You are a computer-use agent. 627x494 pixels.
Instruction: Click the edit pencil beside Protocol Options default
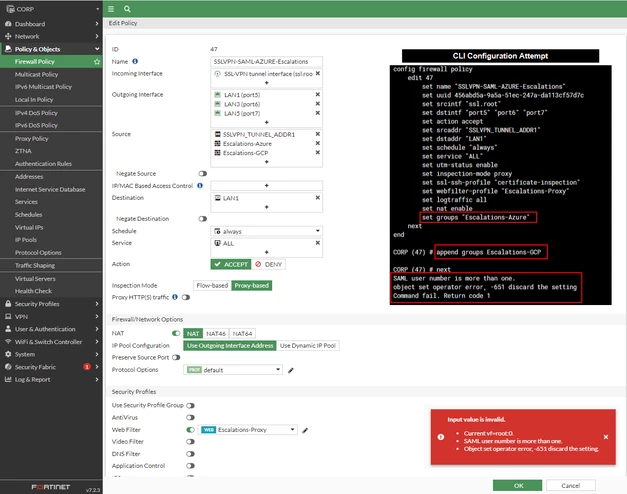click(291, 370)
